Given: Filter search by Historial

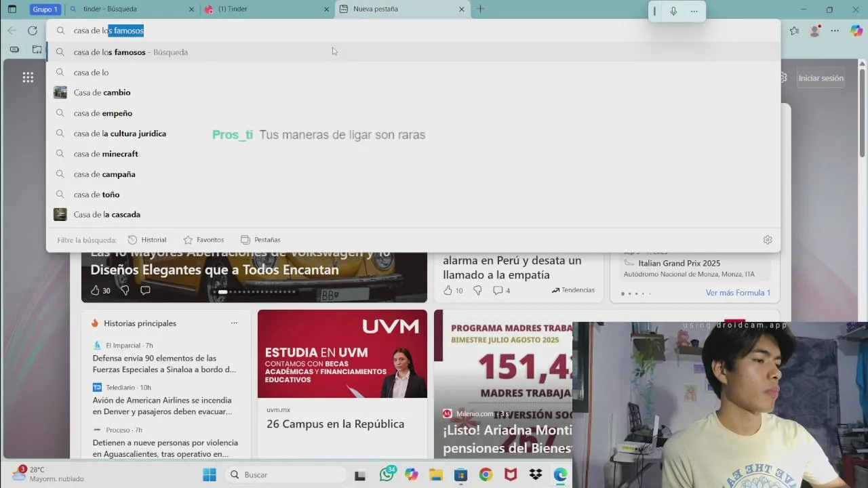Looking at the screenshot, I should (x=147, y=240).
